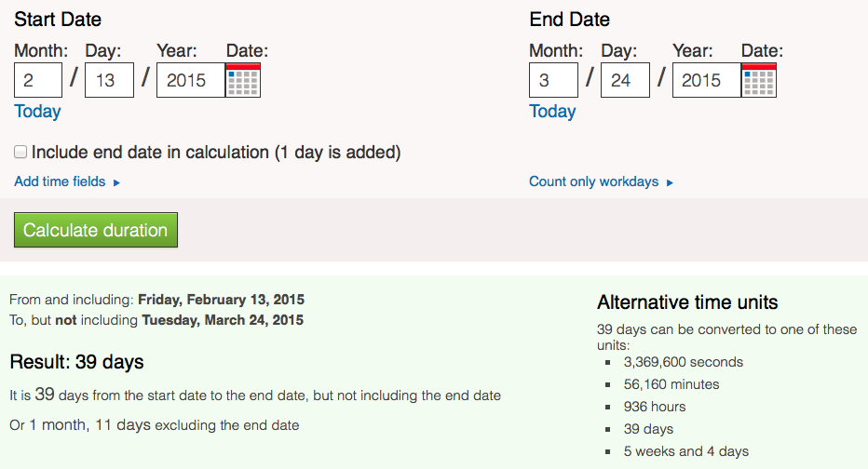Set Start Date to Today
Viewport: 868px width, 469px height.
tap(37, 112)
